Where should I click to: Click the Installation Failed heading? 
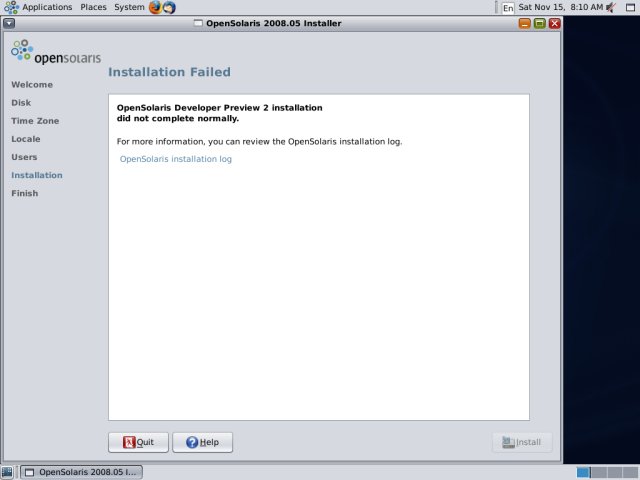tap(169, 72)
